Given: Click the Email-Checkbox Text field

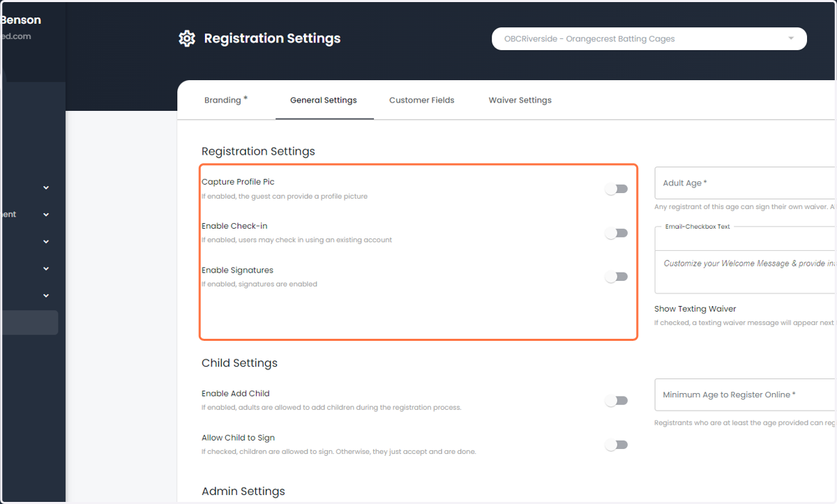Looking at the screenshot, I should (746, 238).
